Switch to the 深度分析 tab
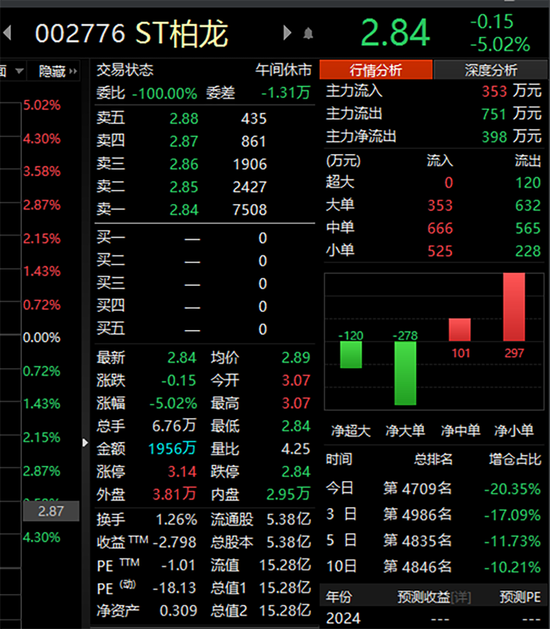This screenshot has height=629, width=550. pyautogui.click(x=491, y=70)
